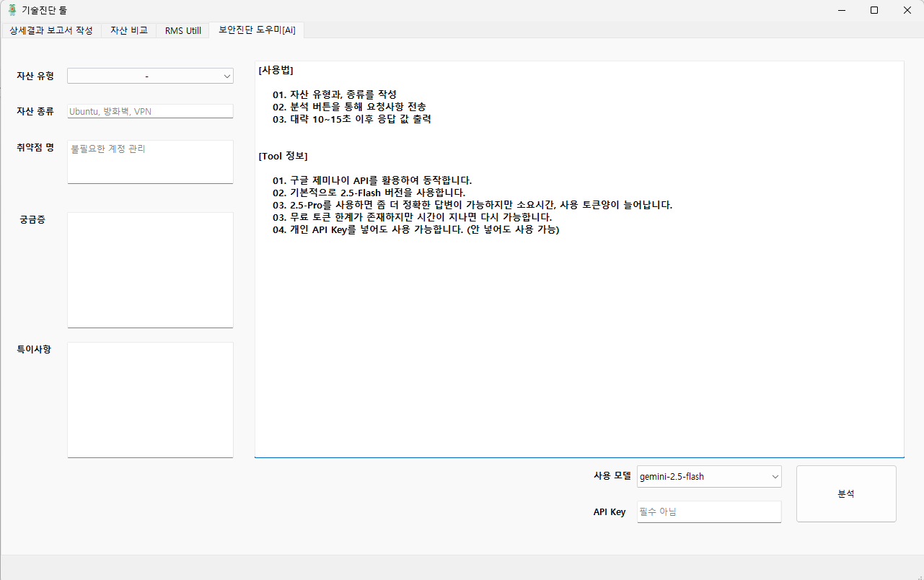Click the 자산 종류 input field
Viewport: 924px width, 580px height.
[150, 111]
